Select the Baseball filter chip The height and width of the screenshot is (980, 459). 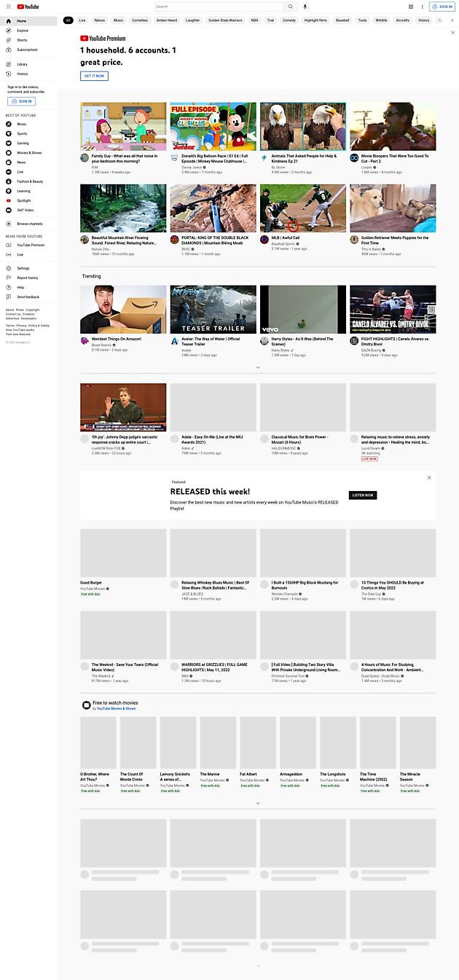(x=343, y=20)
